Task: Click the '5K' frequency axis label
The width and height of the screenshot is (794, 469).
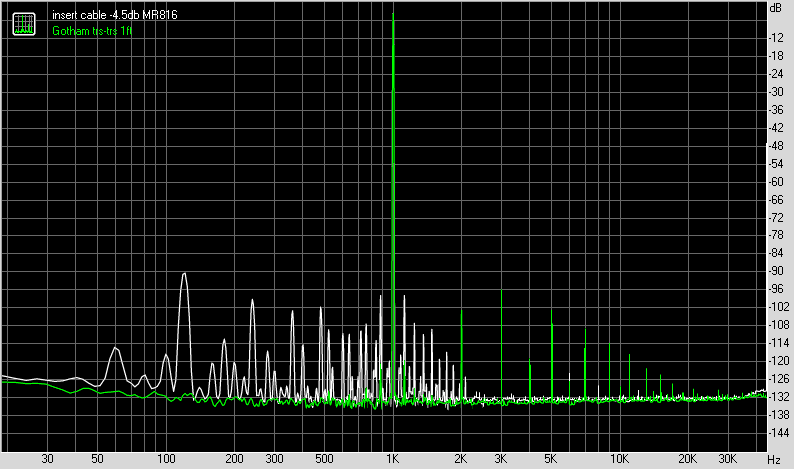Action: [x=550, y=459]
